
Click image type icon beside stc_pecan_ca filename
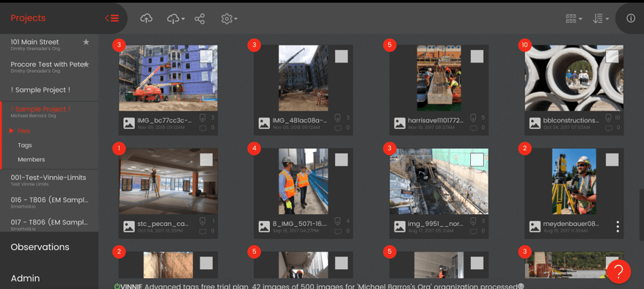(129, 227)
